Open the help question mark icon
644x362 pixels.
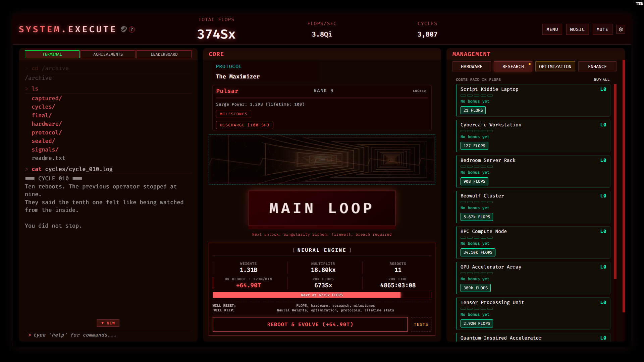click(x=132, y=29)
